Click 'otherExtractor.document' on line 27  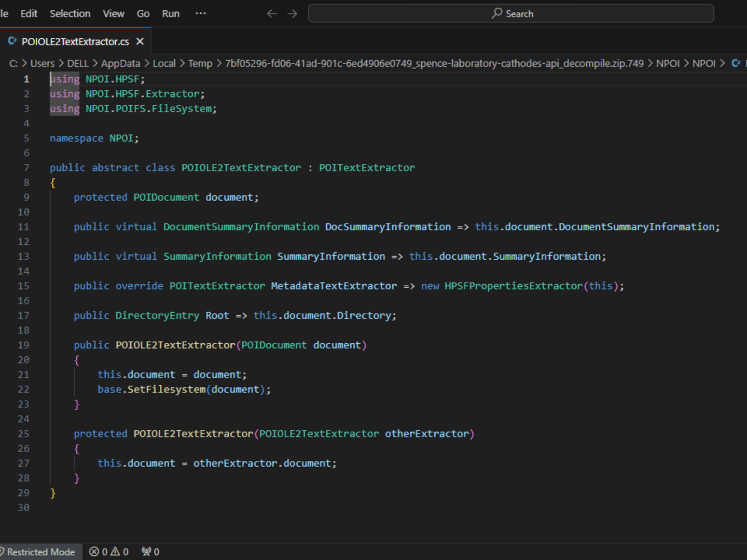[262, 463]
